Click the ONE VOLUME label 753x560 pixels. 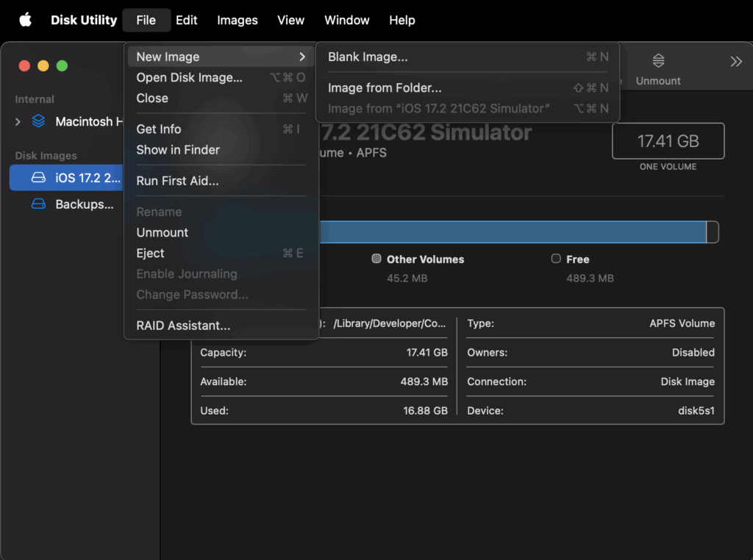(668, 167)
